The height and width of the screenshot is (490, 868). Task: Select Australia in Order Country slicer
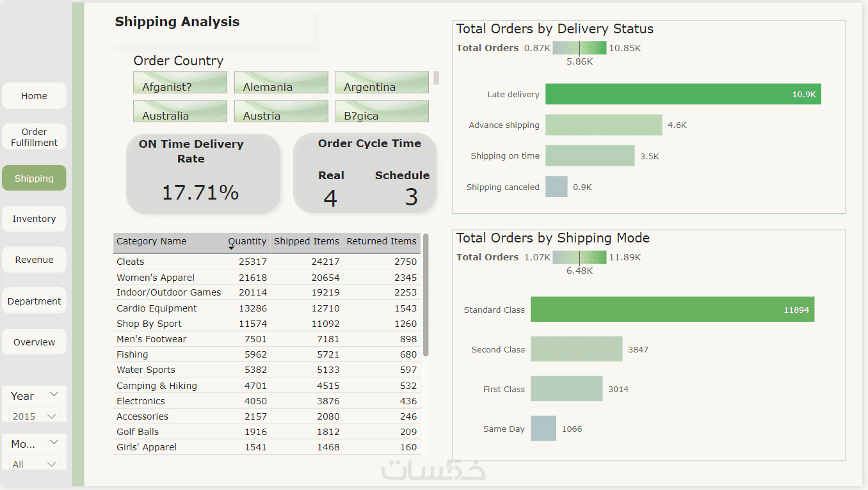[x=180, y=111]
